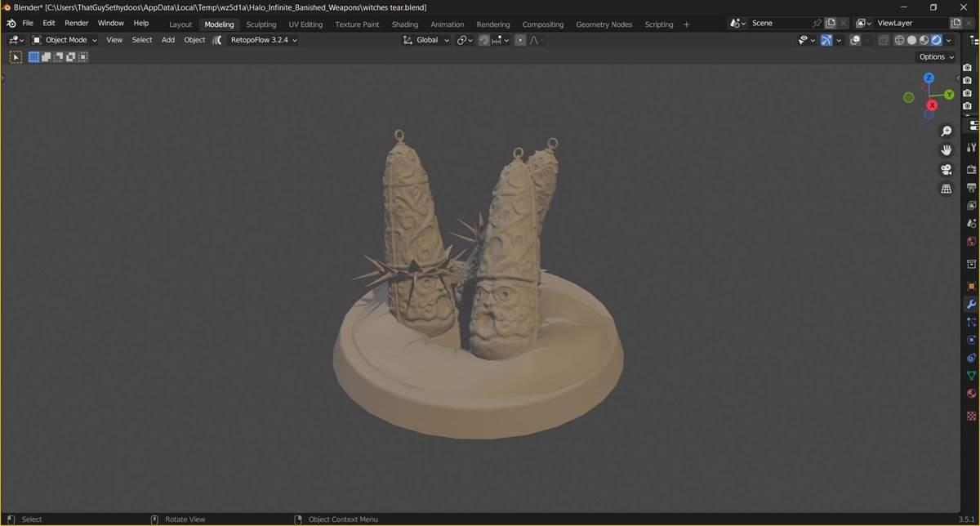Open the Tool properties tab icon
This screenshot has width=980, height=526.
(x=972, y=148)
